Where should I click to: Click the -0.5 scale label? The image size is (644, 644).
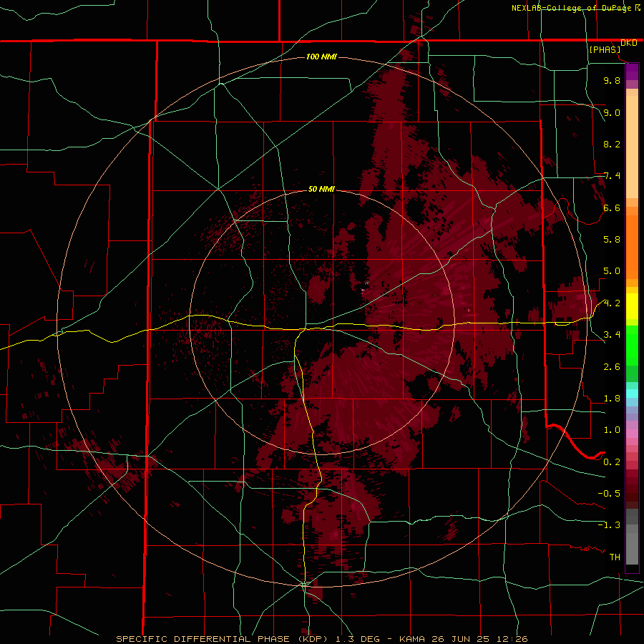tap(609, 494)
